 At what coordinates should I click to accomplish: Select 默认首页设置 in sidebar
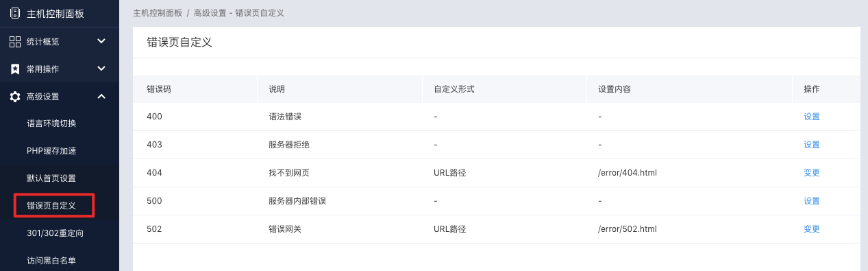point(51,178)
